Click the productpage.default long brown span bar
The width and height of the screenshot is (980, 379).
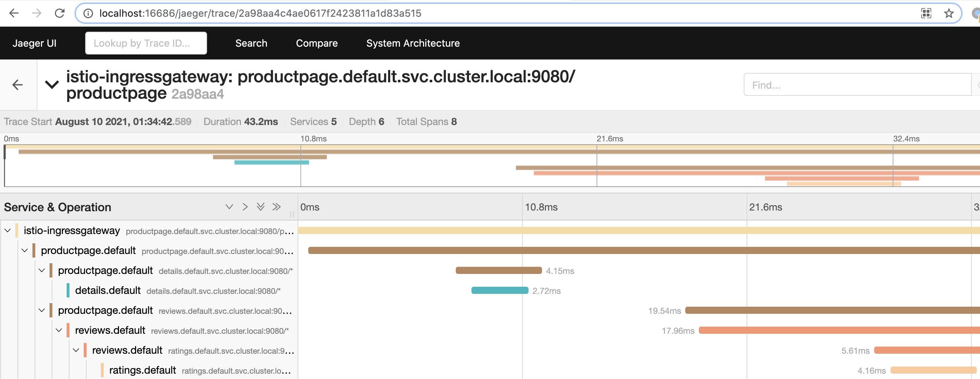coord(644,250)
